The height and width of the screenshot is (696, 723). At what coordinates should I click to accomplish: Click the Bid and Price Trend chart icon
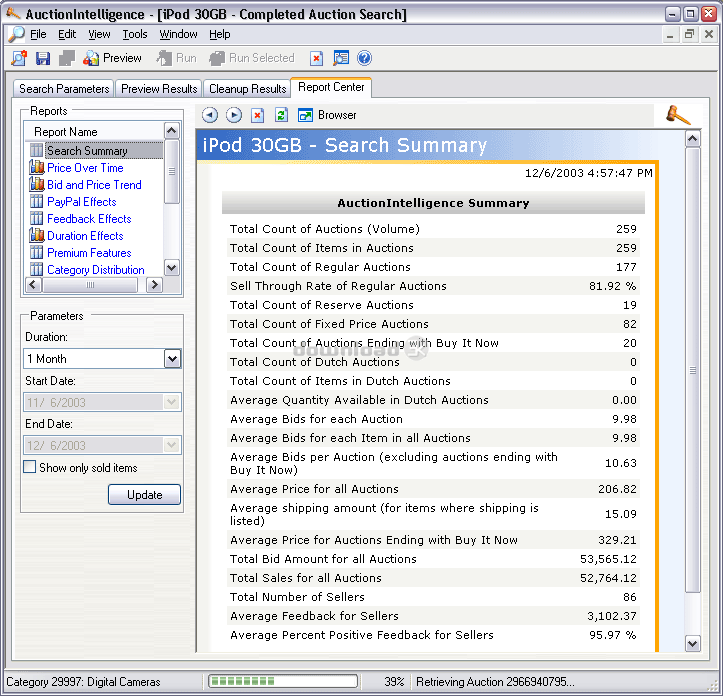click(36, 184)
